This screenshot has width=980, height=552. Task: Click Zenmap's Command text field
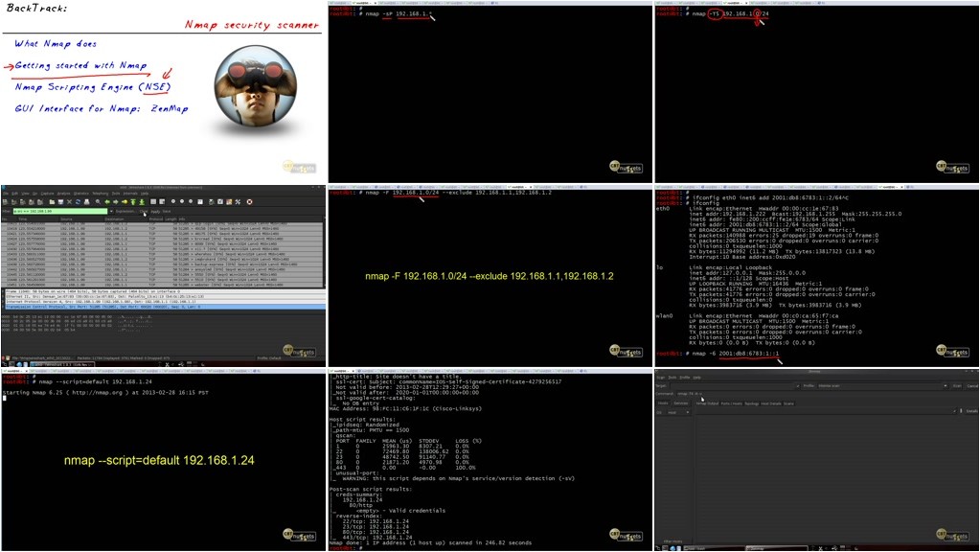click(x=827, y=393)
